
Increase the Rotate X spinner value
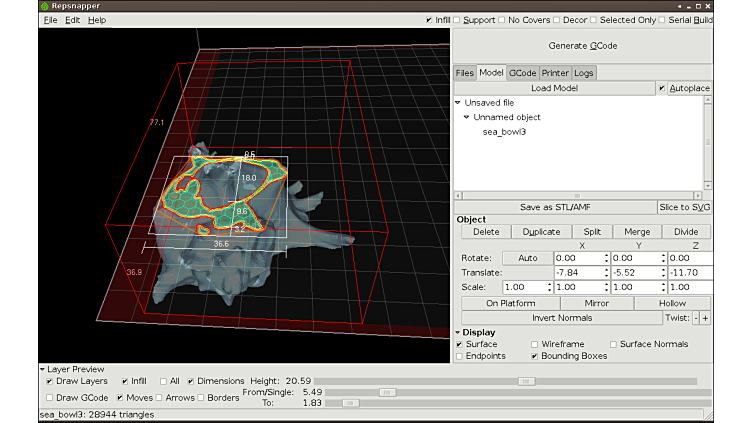pos(607,254)
